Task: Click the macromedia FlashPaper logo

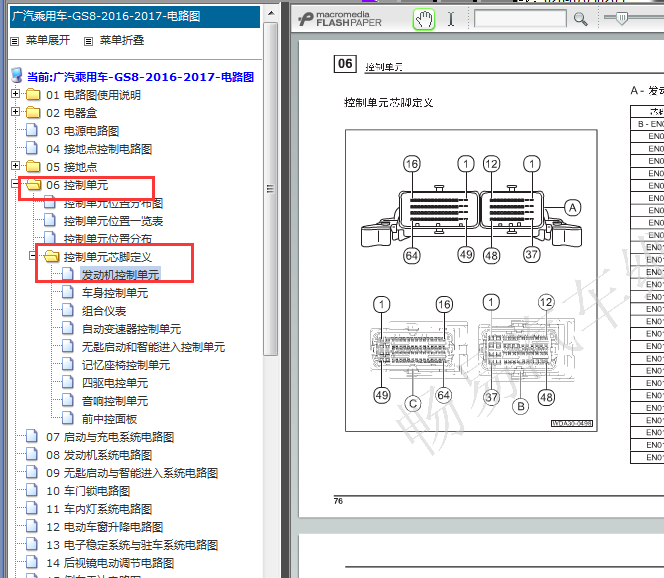Action: pyautogui.click(x=340, y=19)
